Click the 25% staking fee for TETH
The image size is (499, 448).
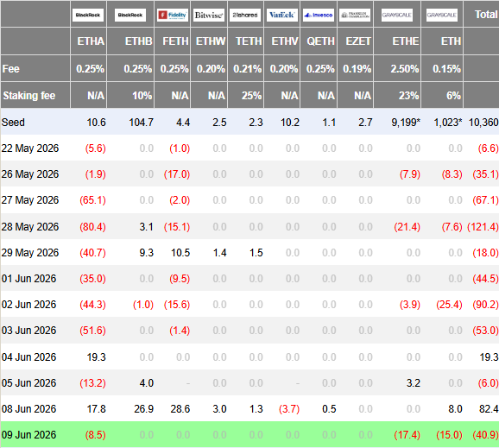(251, 96)
